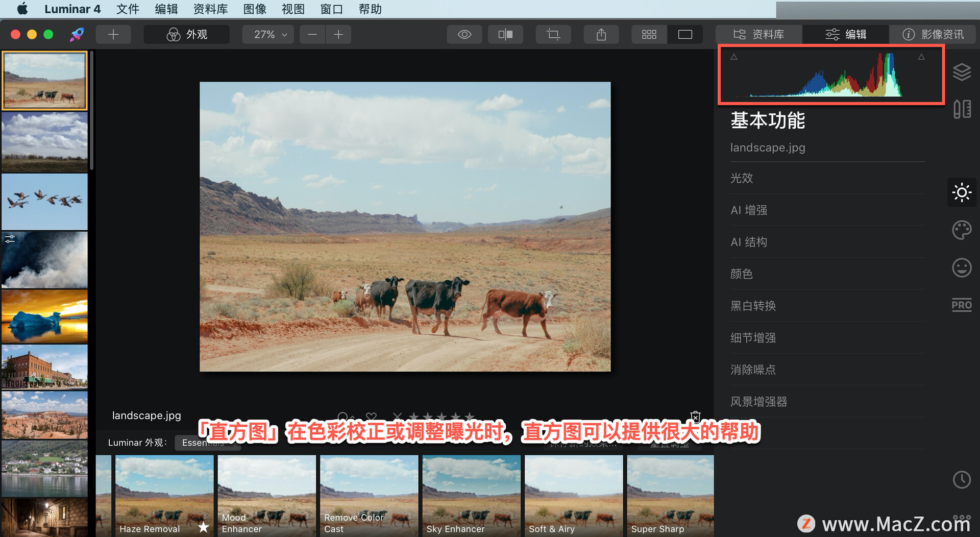This screenshot has width=980, height=537.
Task: Select the dark storm clouds thumbnail
Action: [44, 260]
